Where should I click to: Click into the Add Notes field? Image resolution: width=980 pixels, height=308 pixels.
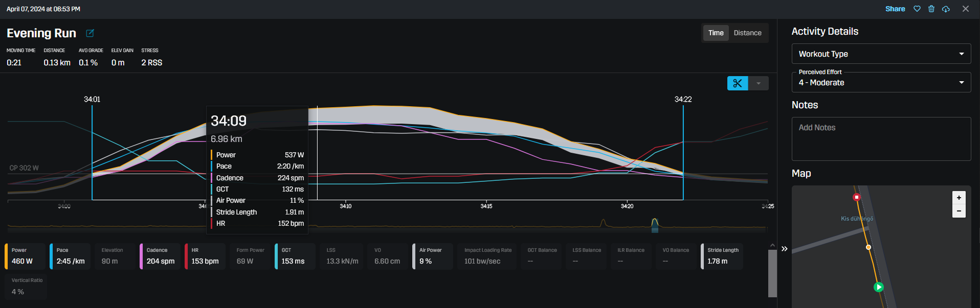pos(881,139)
